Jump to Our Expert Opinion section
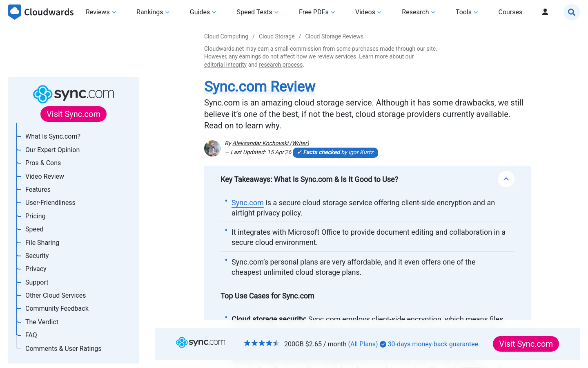 52,150
